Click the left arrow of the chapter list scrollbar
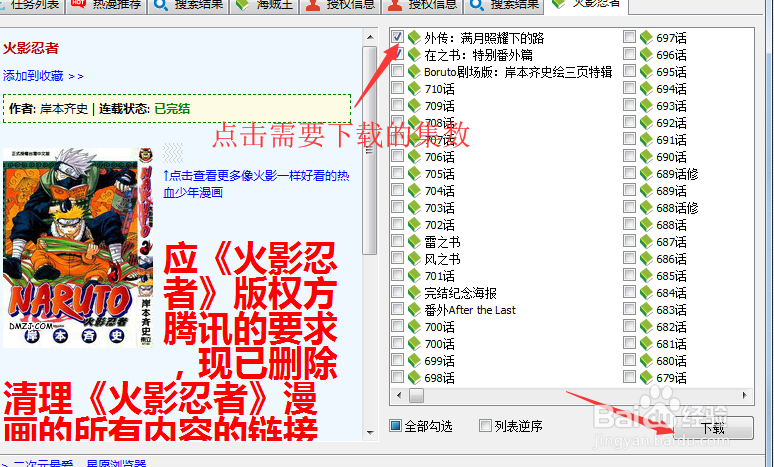 (399, 395)
